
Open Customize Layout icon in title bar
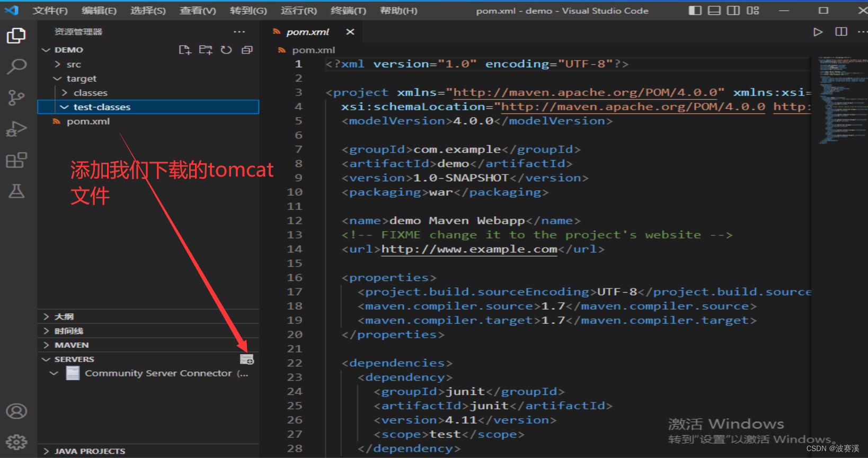click(753, 11)
